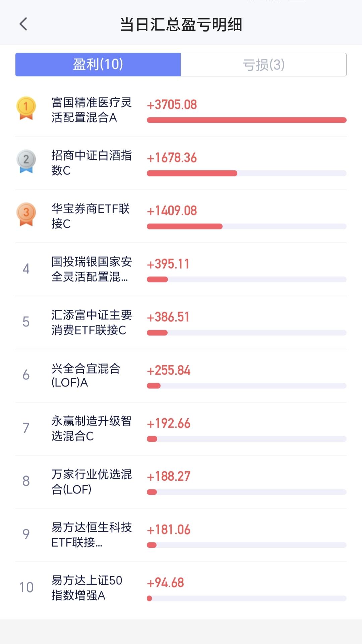Tap the bronze rank 3 medal icon
This screenshot has width=362, height=644.
click(x=26, y=214)
